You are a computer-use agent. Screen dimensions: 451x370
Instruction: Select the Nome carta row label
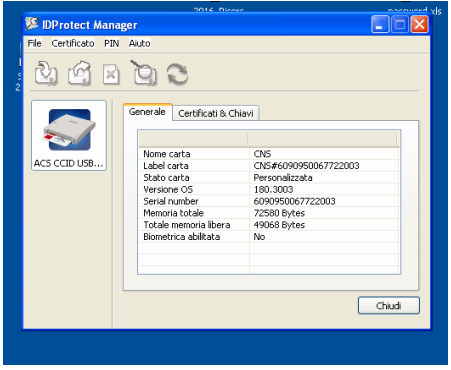[x=167, y=154]
